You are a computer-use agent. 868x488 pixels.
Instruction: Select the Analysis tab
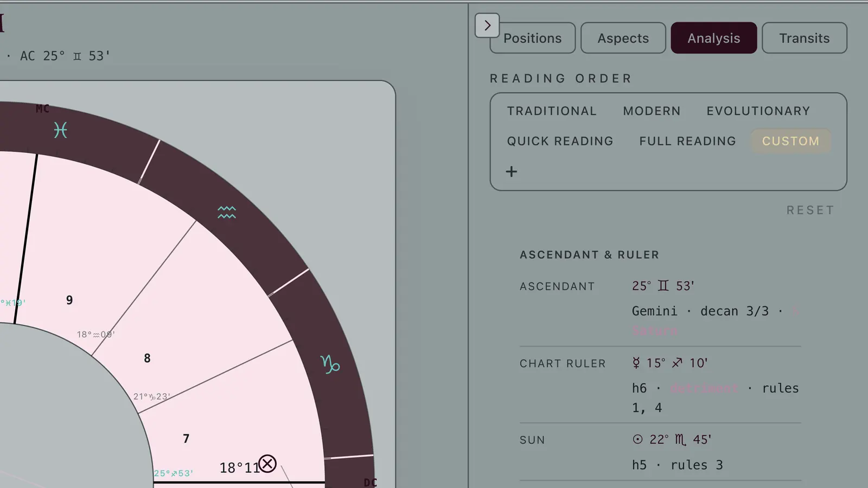coord(714,38)
